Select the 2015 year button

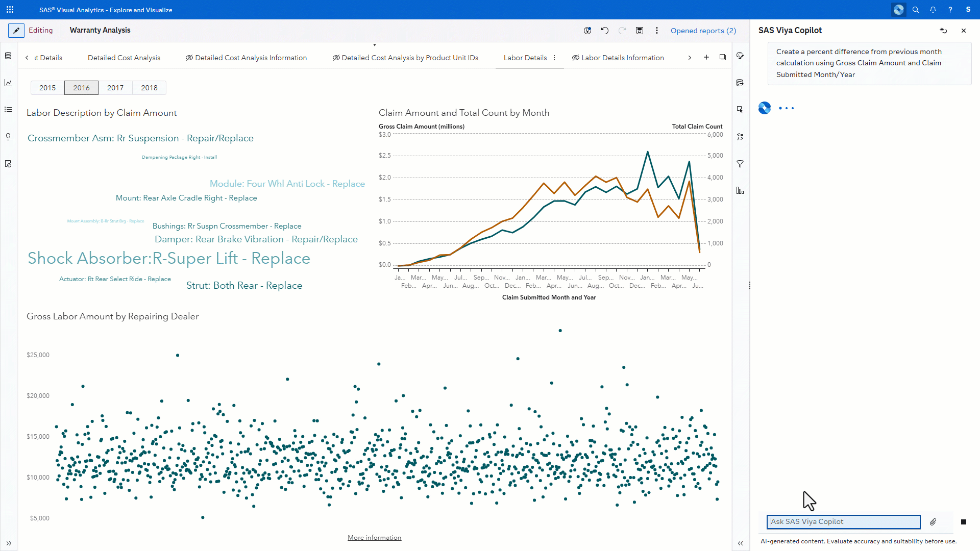click(x=47, y=88)
